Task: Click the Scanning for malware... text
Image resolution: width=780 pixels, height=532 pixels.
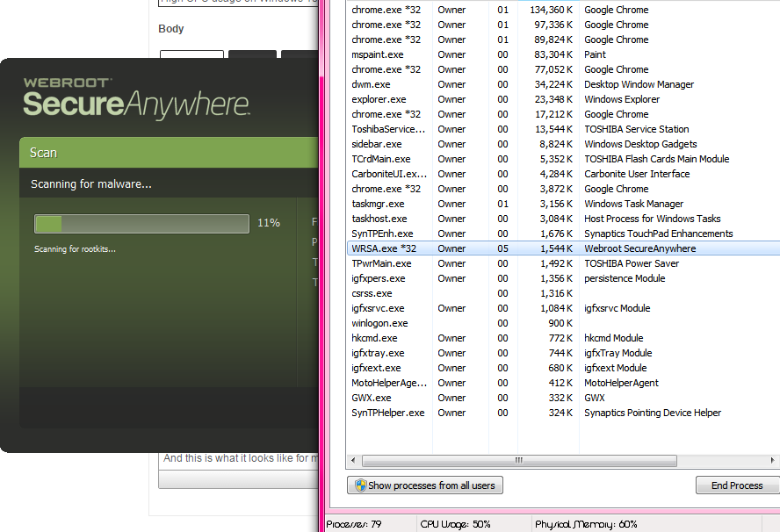Action: click(91, 184)
